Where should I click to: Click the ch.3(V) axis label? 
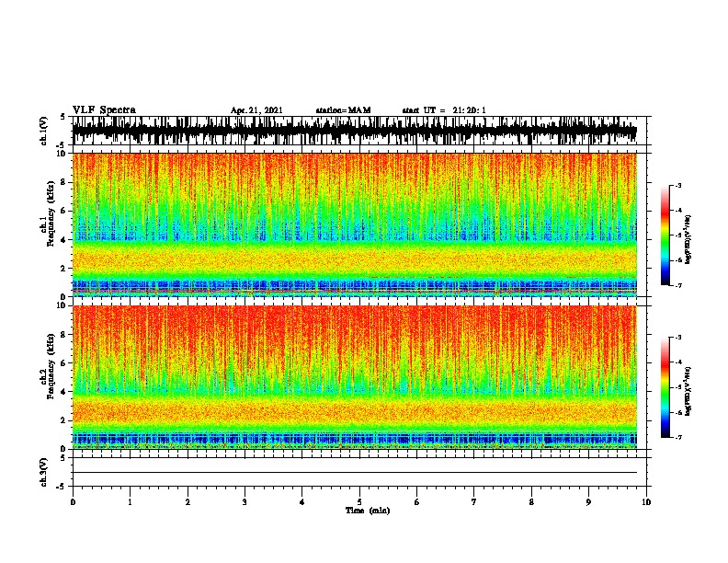44,472
